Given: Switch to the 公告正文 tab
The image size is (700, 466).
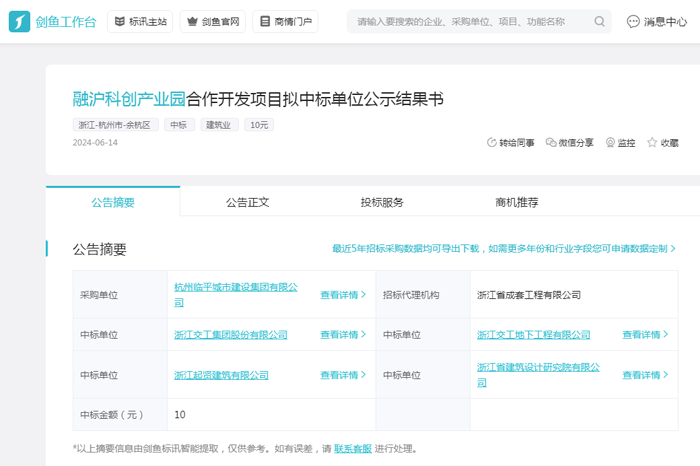Looking at the screenshot, I should point(247,202).
